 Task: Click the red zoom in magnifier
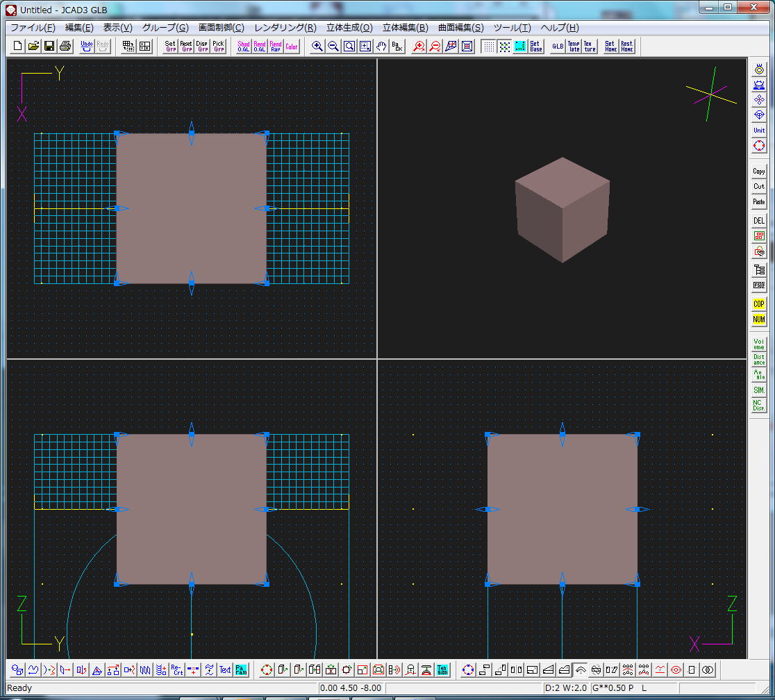(x=419, y=47)
